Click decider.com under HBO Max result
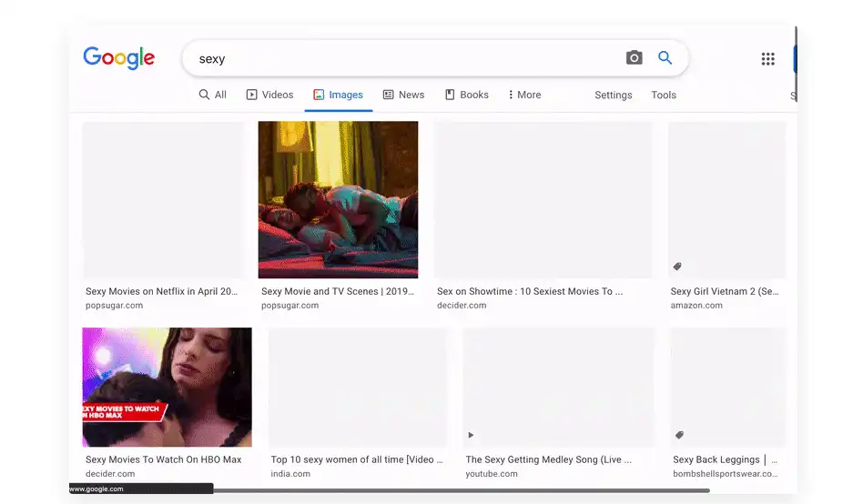Viewport: 863px width, 504px height. click(110, 474)
